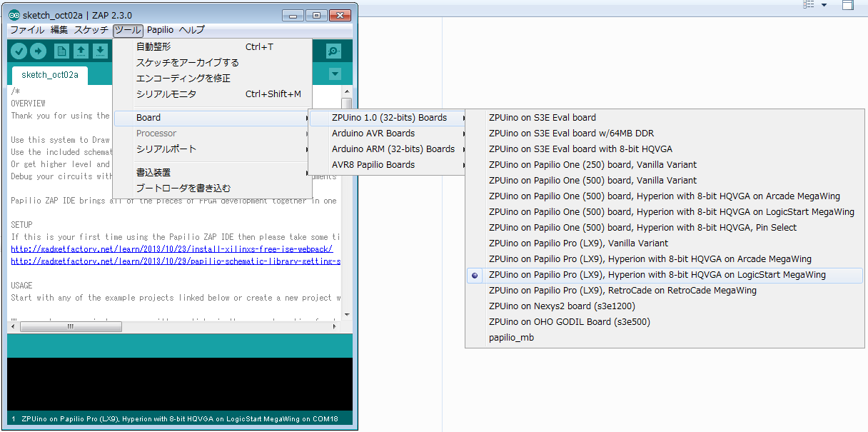This screenshot has width=868, height=432.
Task: Expand the 書込装置 submenu
Action: tap(213, 173)
